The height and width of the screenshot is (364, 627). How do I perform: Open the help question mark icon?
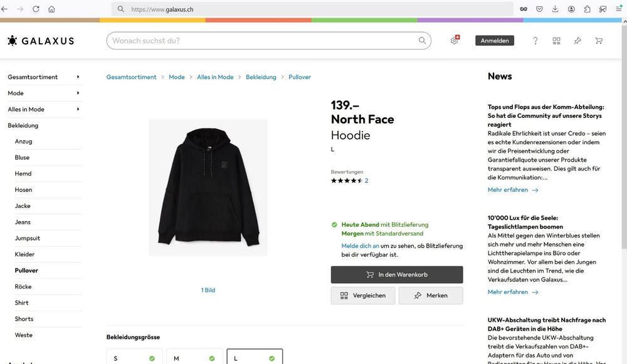535,41
